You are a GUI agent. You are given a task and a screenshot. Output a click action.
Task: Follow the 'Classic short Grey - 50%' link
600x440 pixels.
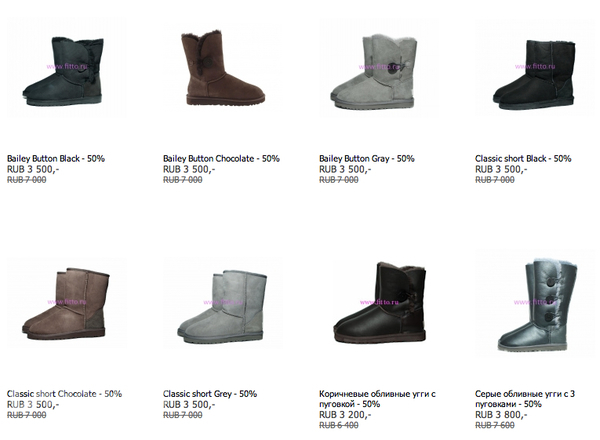[210, 394]
